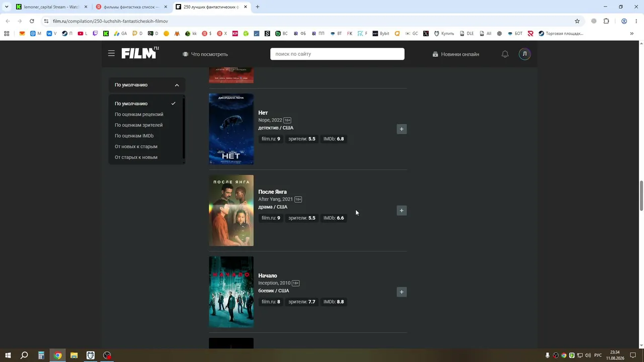
Task: Sort «От новых к старым»
Action: coord(136,147)
